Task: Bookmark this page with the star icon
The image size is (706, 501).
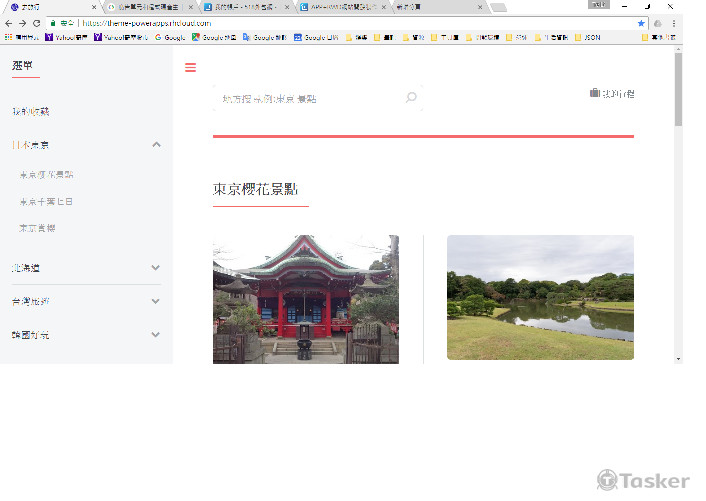Action: click(x=641, y=23)
